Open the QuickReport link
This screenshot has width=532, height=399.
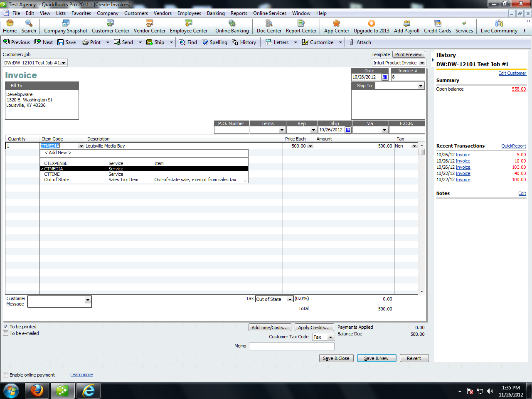(x=513, y=146)
